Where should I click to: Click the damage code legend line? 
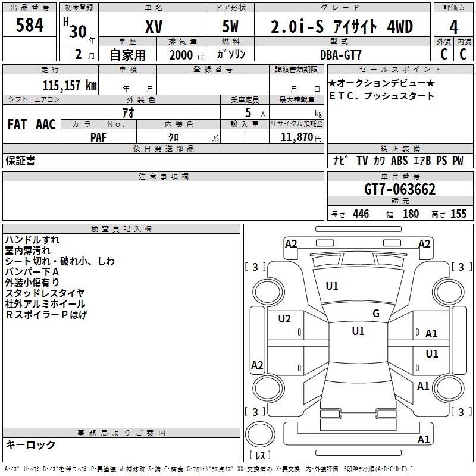pyautogui.click(x=209, y=469)
